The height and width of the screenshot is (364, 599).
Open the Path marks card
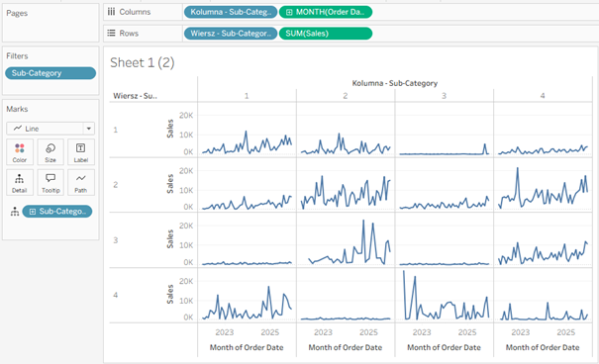(x=80, y=182)
